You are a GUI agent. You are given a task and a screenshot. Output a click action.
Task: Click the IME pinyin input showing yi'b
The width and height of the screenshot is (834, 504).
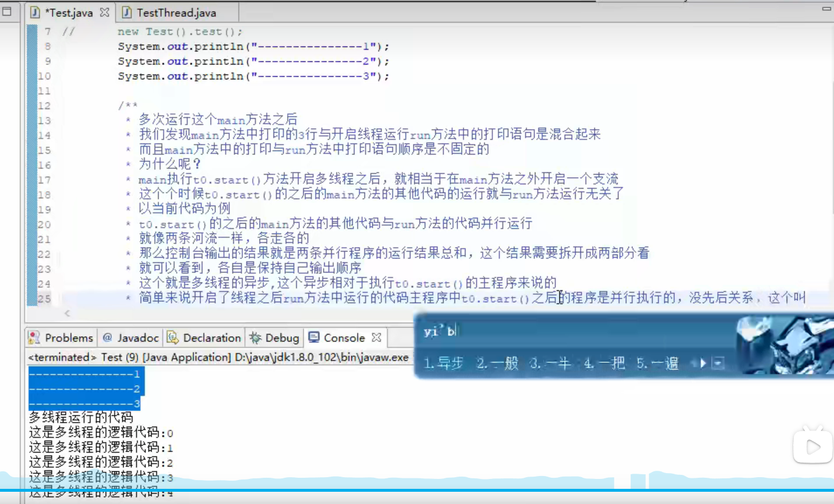(440, 332)
